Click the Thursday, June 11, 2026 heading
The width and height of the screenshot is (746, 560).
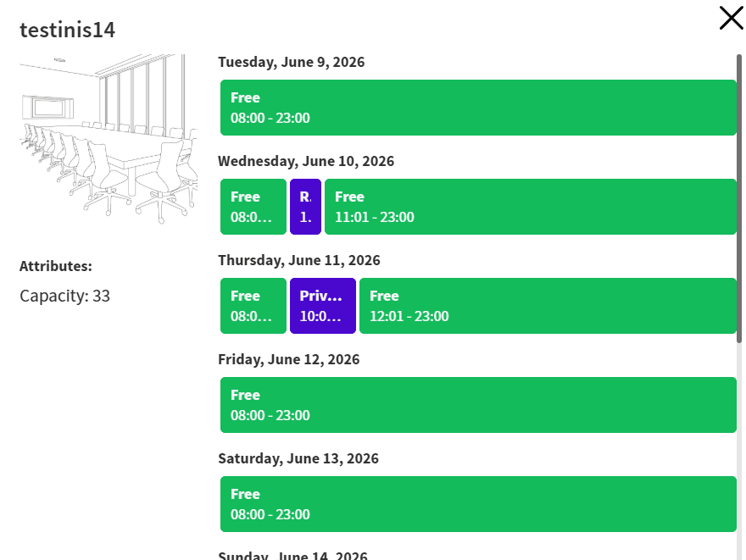coord(299,260)
